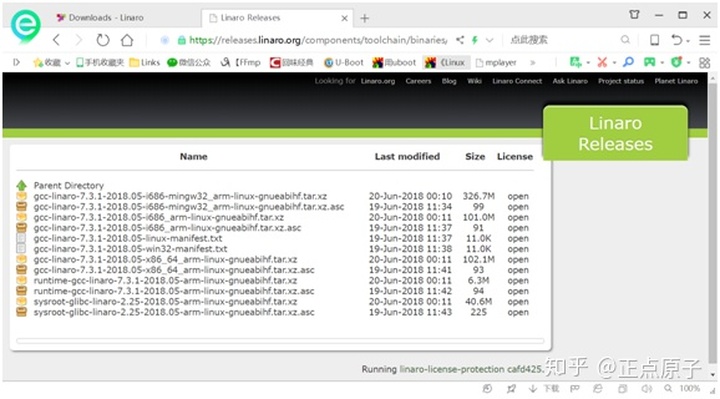The width and height of the screenshot is (720, 399).
Task: Reload the page with the refresh icon
Action: [x=102, y=40]
